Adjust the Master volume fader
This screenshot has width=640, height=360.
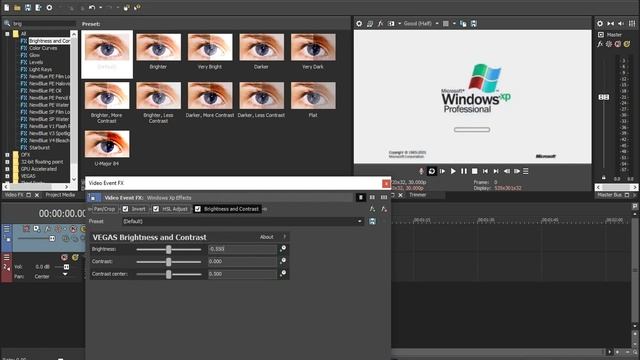[x=604, y=97]
